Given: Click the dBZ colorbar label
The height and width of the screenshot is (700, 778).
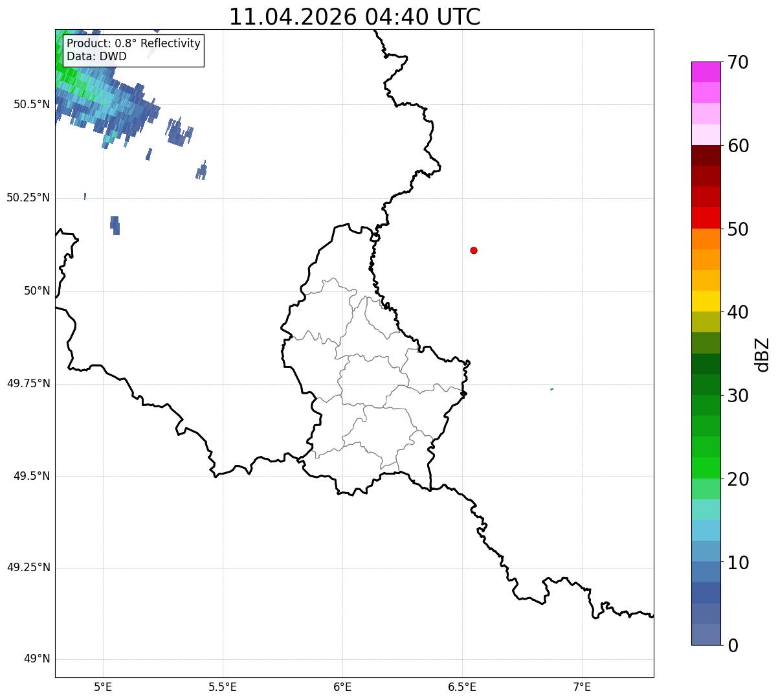Looking at the screenshot, I should click(x=762, y=354).
